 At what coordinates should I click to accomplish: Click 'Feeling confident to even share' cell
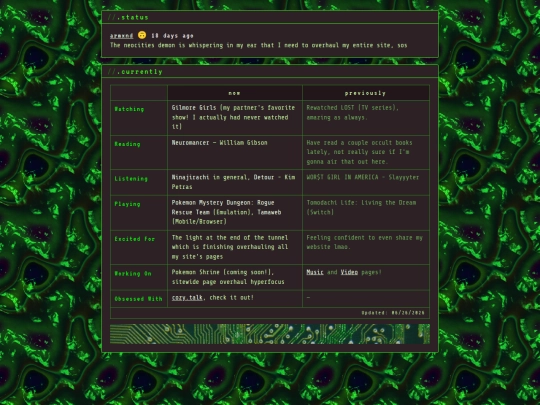(366, 247)
